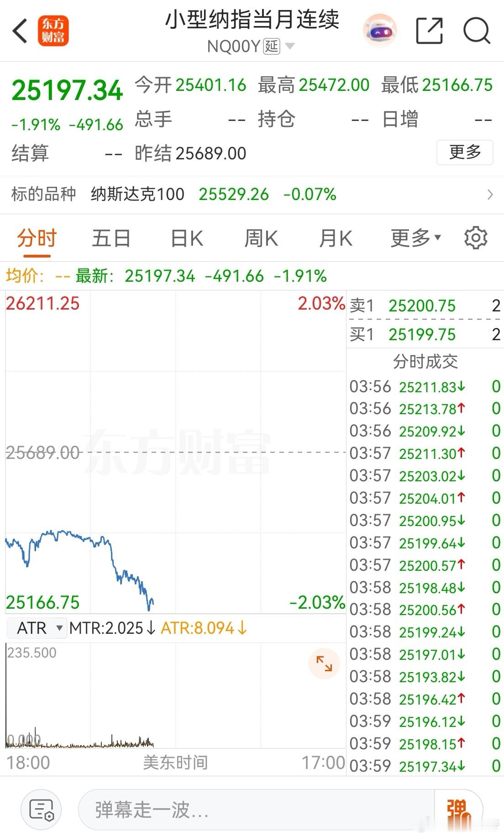
Task: Activate the 月K monthly chart view
Action: [335, 237]
